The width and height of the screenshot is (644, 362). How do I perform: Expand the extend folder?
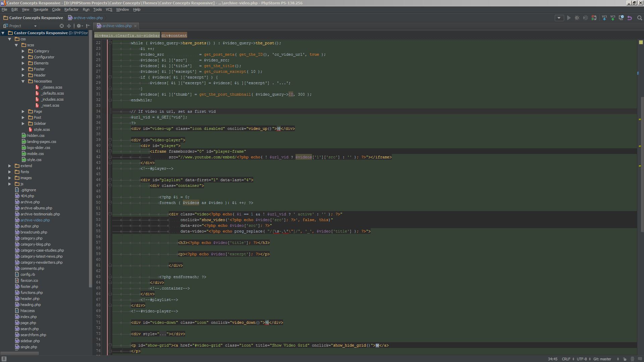[x=10, y=166]
